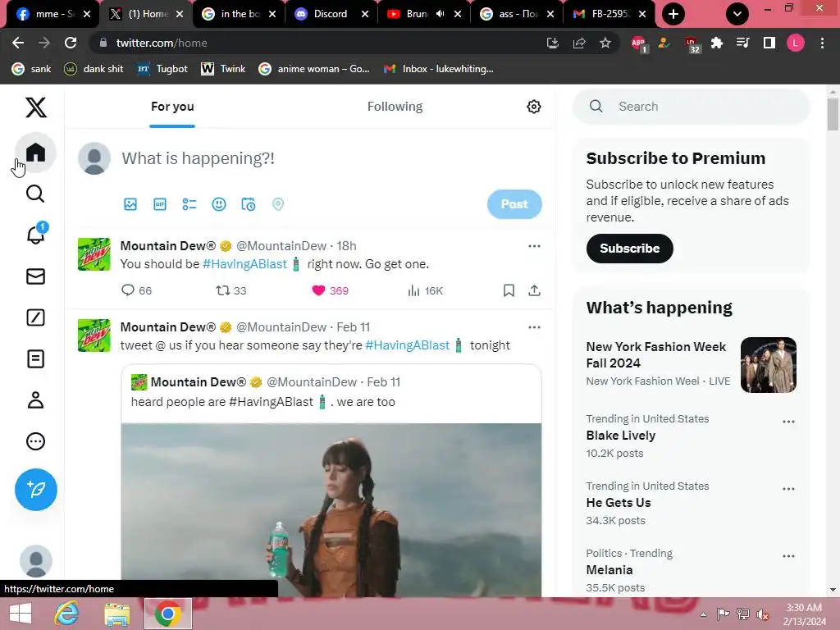The image size is (840, 630).
Task: Open New York Fashion Week trend
Action: pos(691,363)
